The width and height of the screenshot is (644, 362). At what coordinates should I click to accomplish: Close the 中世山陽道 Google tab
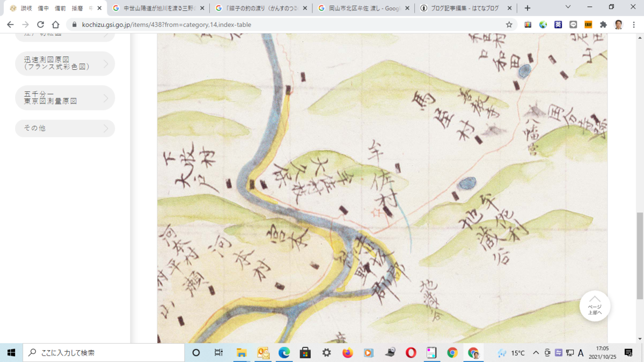202,8
